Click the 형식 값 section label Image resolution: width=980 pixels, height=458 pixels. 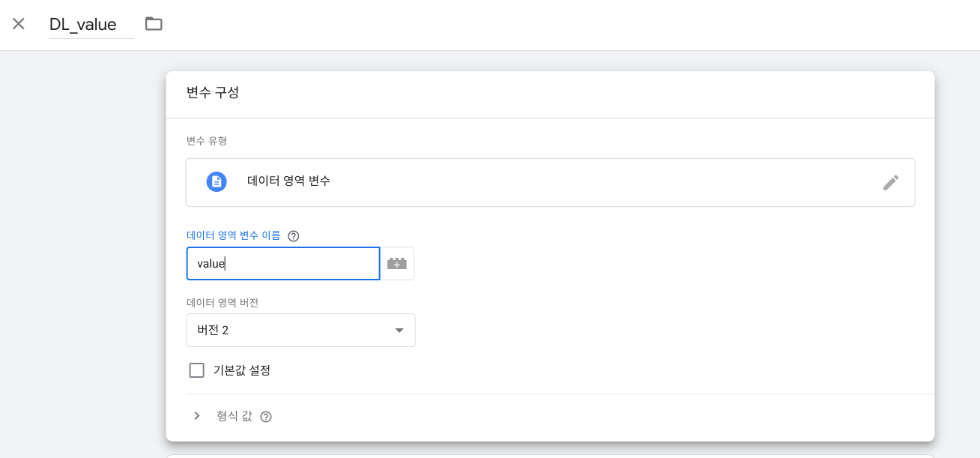click(x=235, y=416)
